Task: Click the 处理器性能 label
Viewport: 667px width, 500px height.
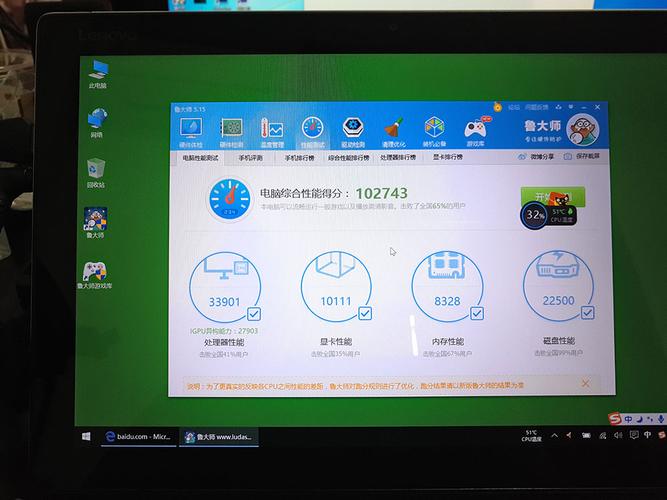Action: point(224,343)
